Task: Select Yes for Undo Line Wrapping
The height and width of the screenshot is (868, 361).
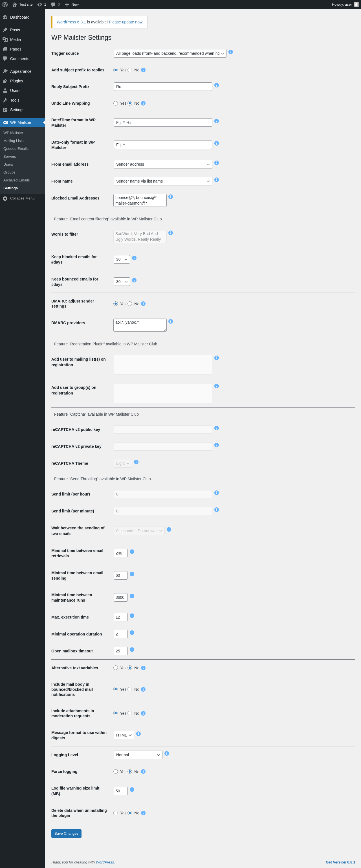Action: click(116, 104)
